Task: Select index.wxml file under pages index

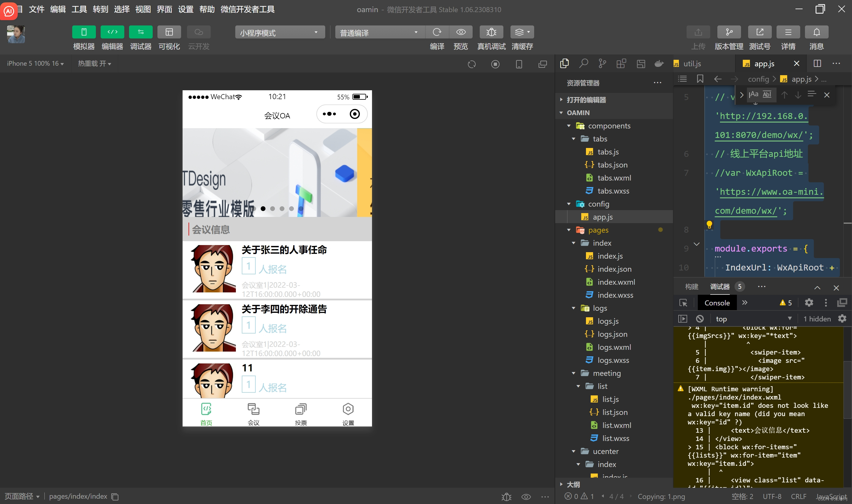Action: pos(616,282)
